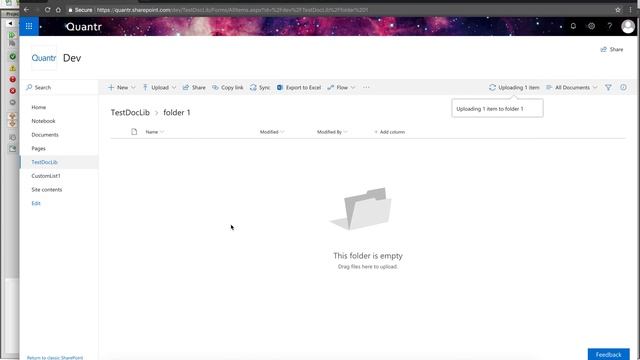640x360 pixels.
Task: Bookmark this page with the star icon
Action: [x=618, y=10]
